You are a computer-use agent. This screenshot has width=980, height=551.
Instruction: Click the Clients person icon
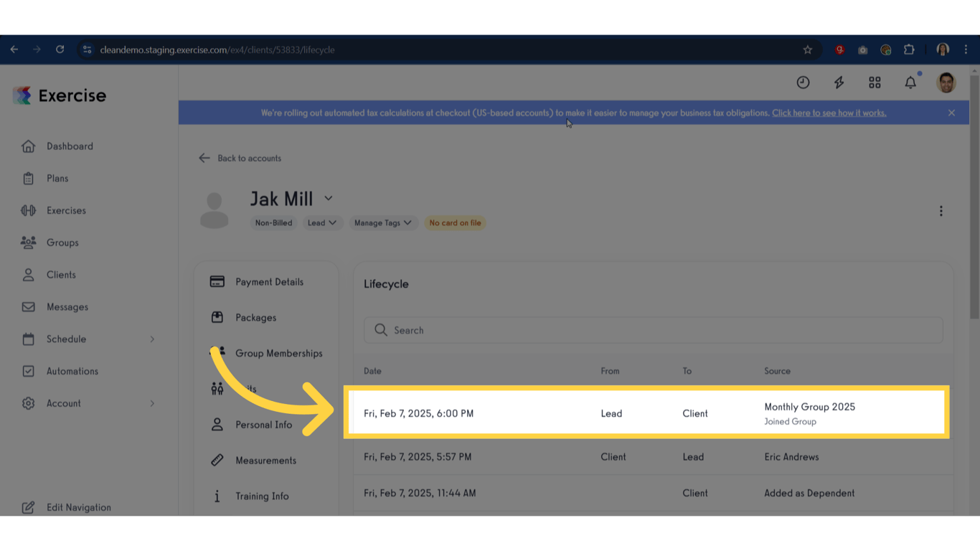point(28,275)
